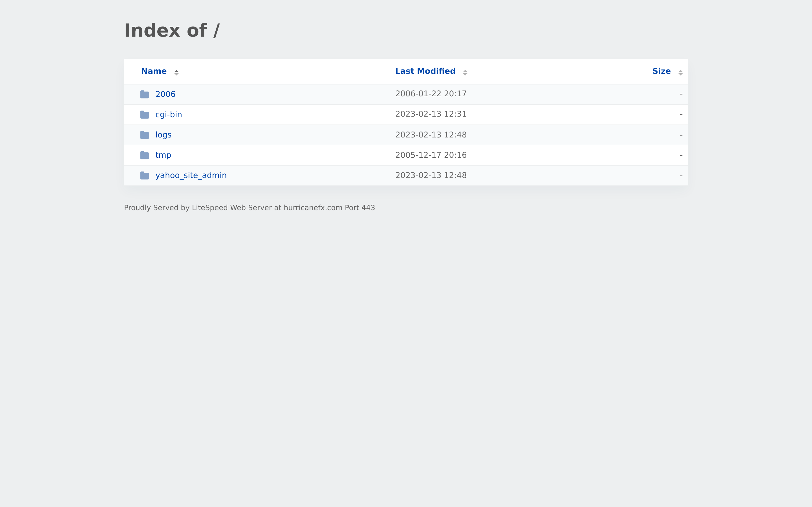
Task: Click the tmp folder icon
Action: (145, 155)
